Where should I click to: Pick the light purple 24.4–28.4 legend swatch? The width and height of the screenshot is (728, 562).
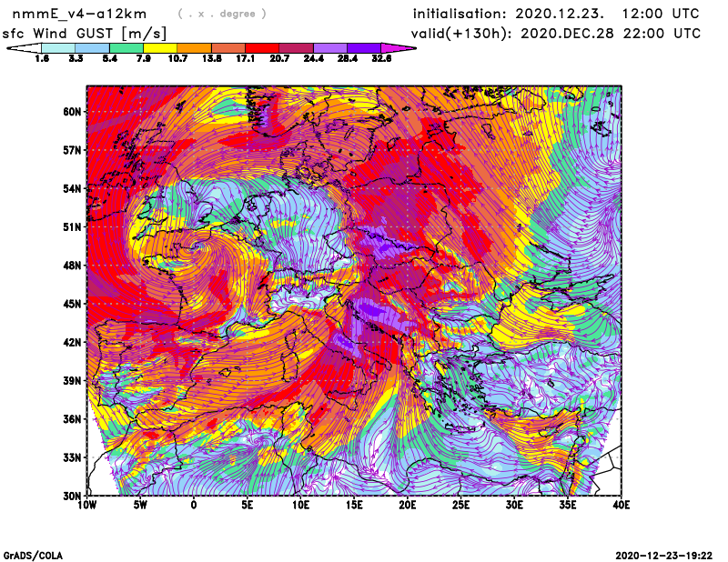[330, 48]
